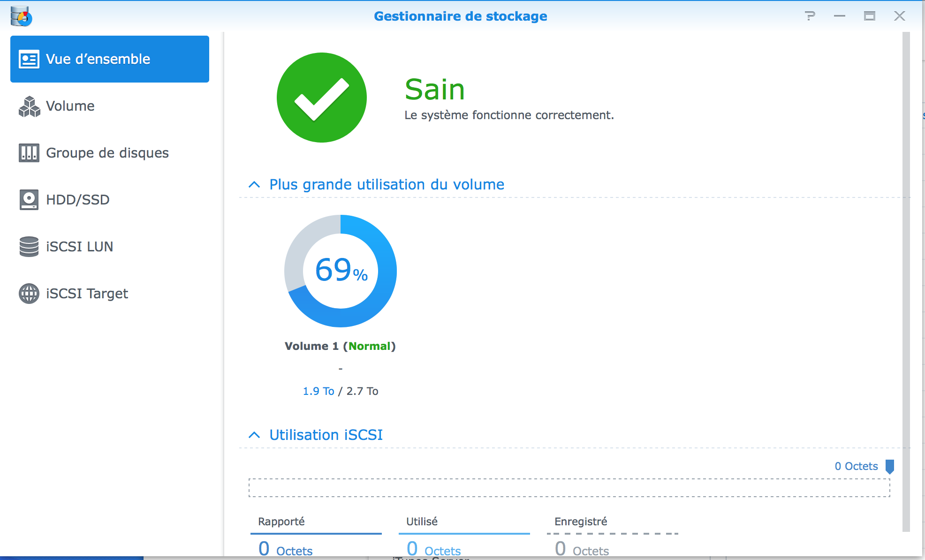This screenshot has width=925, height=560.
Task: Click the iSCSI LUN database icon
Action: (29, 247)
